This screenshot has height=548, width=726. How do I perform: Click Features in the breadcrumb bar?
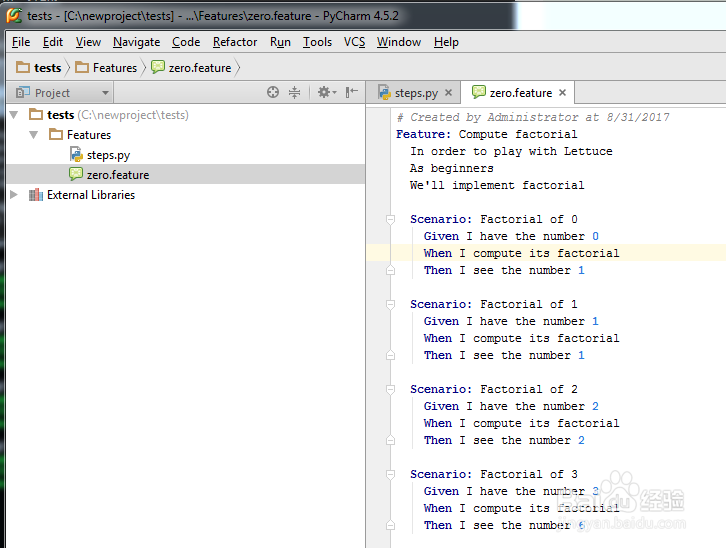[x=115, y=68]
